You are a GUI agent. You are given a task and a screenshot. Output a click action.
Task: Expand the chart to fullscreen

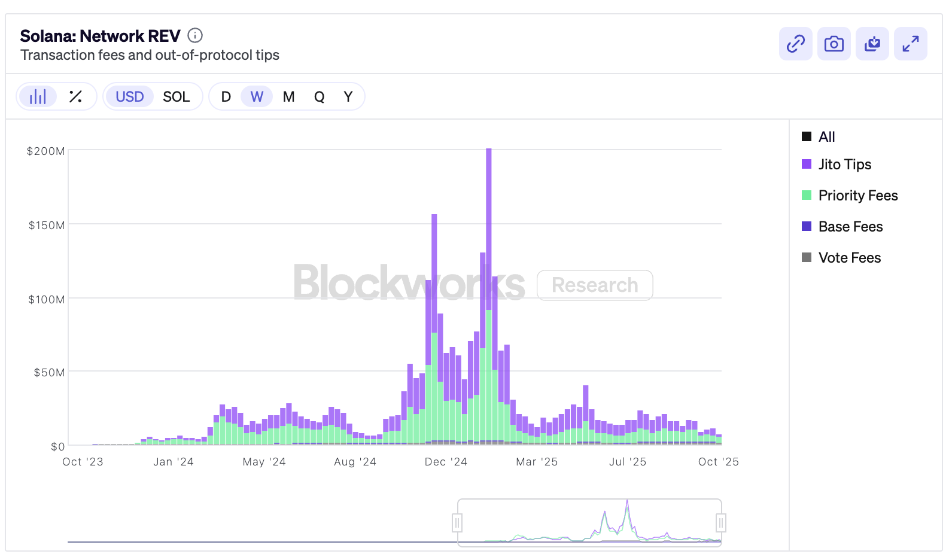pyautogui.click(x=910, y=44)
